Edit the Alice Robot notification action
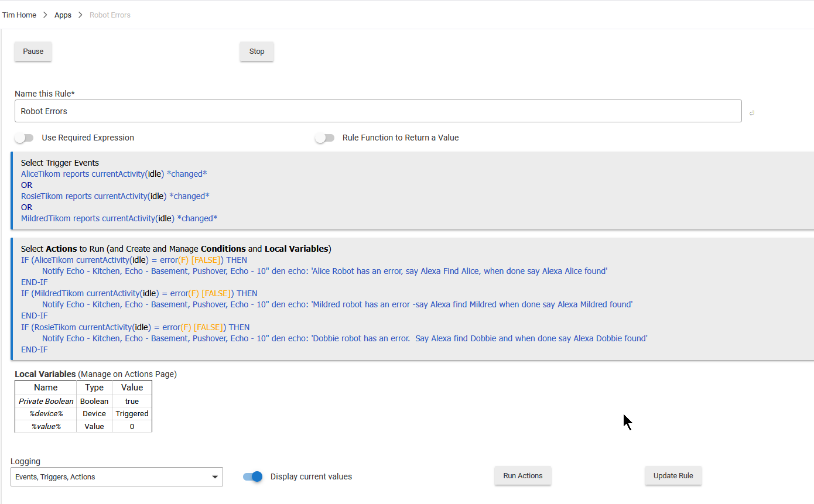This screenshot has width=814, height=504. (x=324, y=271)
